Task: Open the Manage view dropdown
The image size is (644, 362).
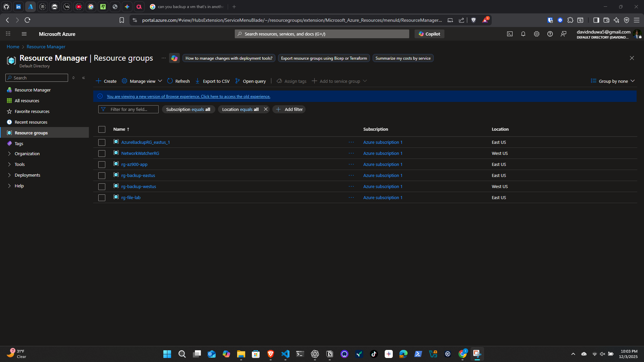Action: click(x=142, y=81)
